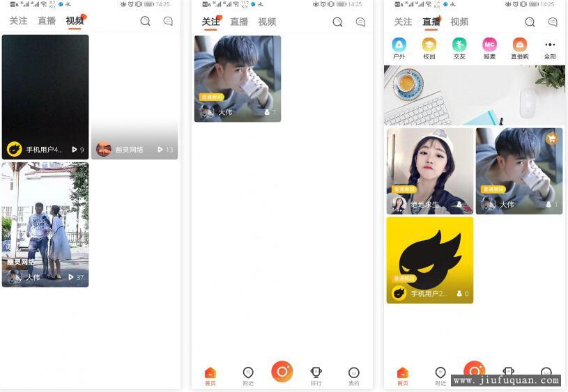Open 全部 all categories dots icon
The height and width of the screenshot is (392, 568).
click(x=550, y=45)
